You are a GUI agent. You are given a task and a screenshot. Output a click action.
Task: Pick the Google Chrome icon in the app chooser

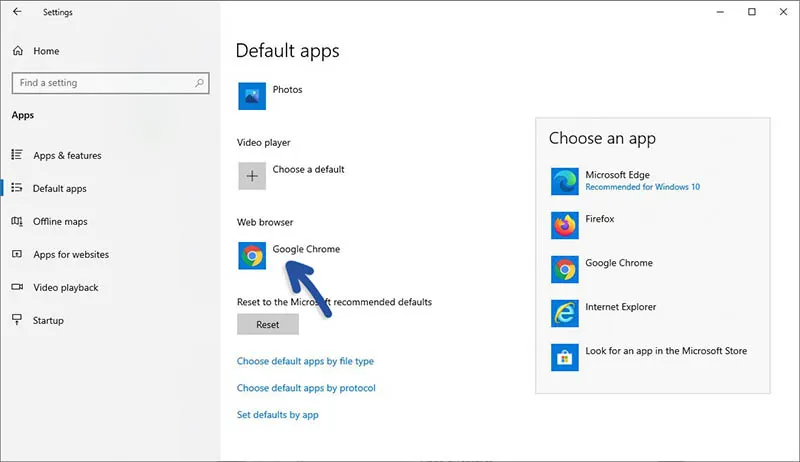point(565,269)
